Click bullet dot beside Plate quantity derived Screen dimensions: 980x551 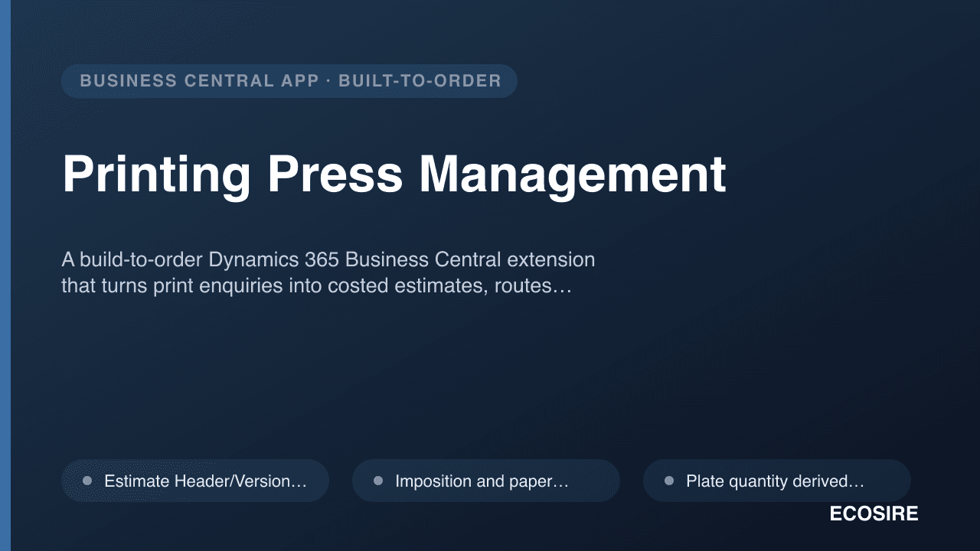click(669, 481)
